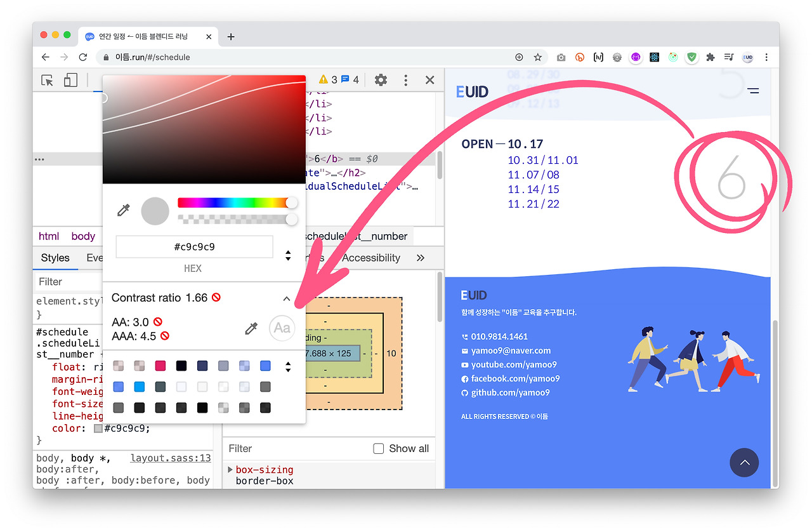Go forward with the browser forward arrow

tap(64, 57)
